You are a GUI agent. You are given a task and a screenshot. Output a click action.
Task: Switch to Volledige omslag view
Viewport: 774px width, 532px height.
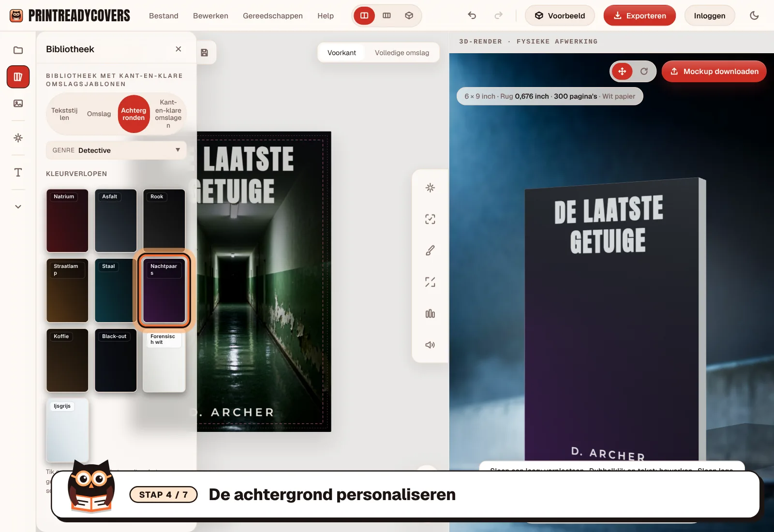pos(402,53)
